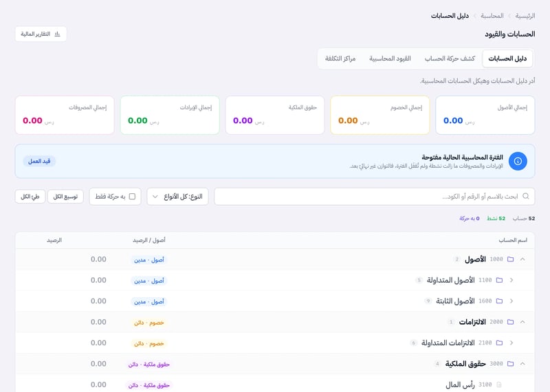550x392 pixels.
Task: Select الأصول المتداولة account name
Action: pos(451,280)
